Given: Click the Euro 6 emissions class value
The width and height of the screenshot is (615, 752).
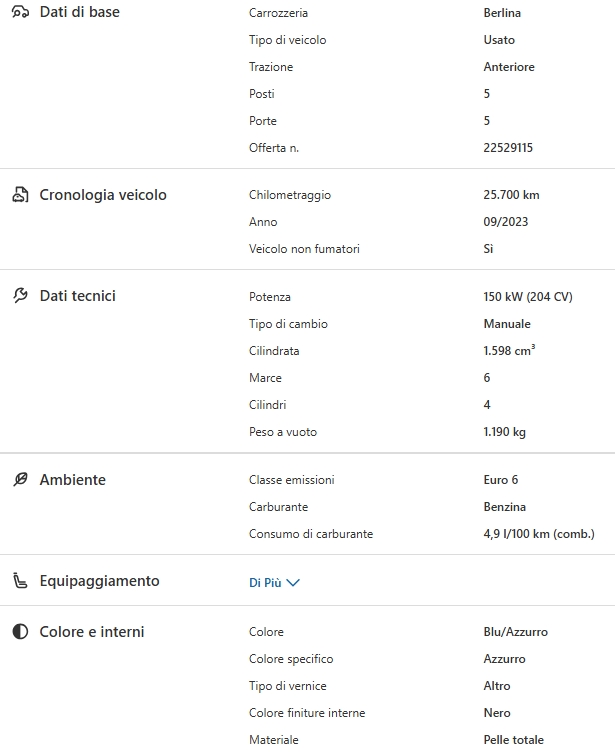Looking at the screenshot, I should (x=501, y=480).
